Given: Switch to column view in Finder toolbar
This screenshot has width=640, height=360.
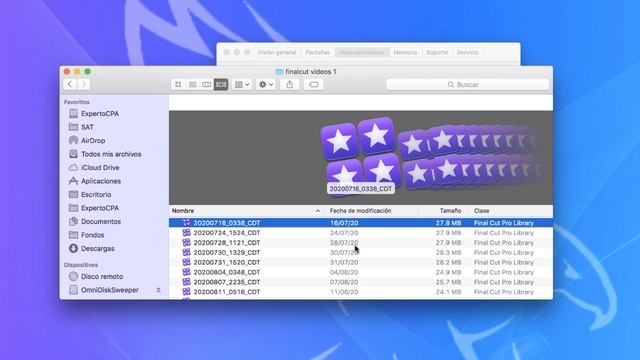Looking at the screenshot, I should 207,84.
